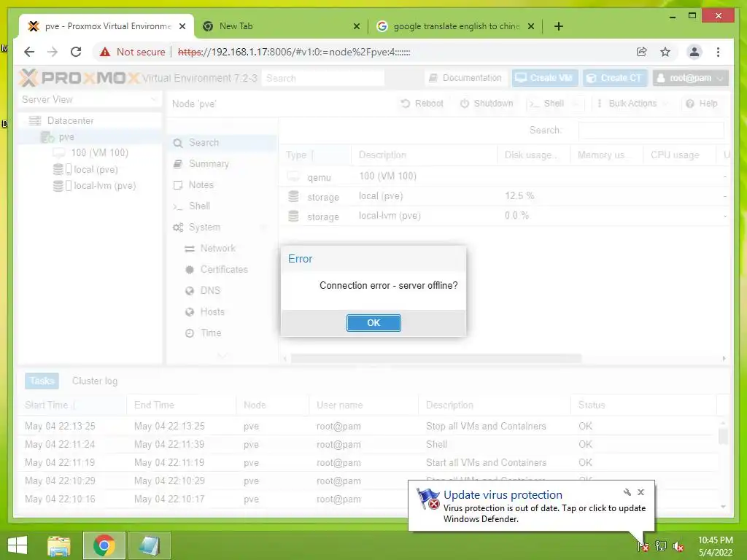Click horizontal scrollbar in resource grid
Screen dimensions: 747x560
[436, 358]
